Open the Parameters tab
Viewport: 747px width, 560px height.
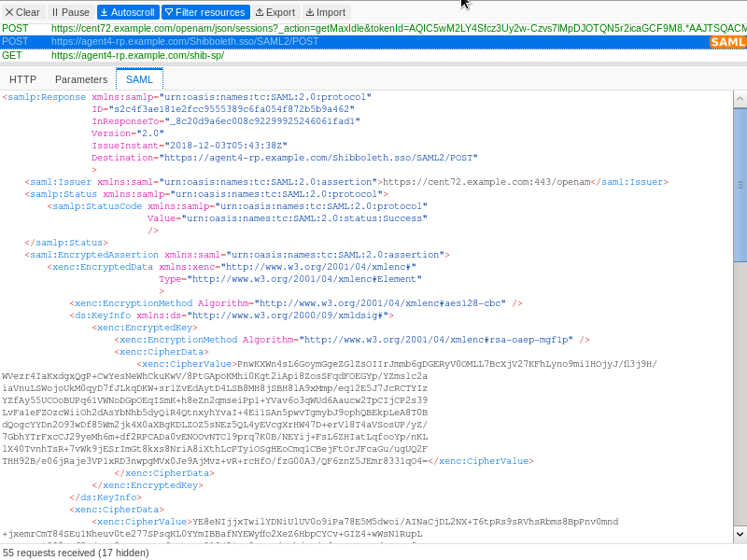point(81,79)
